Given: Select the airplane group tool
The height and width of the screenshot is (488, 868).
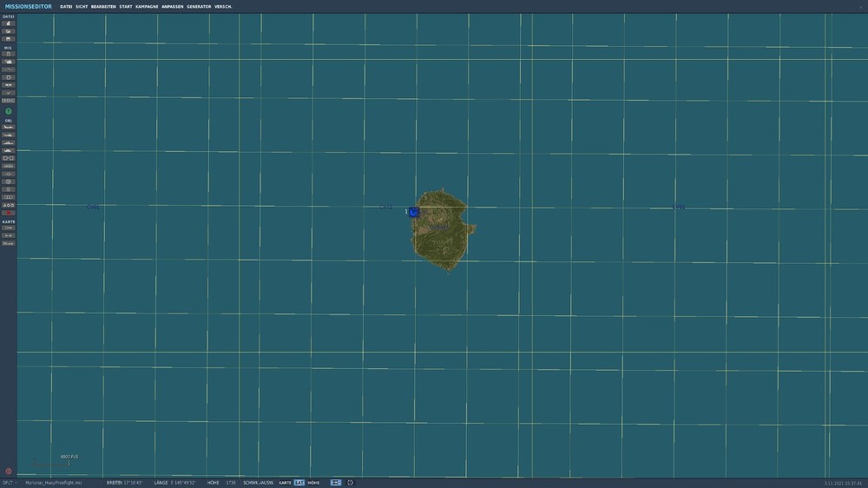Looking at the screenshot, I should click(9, 128).
